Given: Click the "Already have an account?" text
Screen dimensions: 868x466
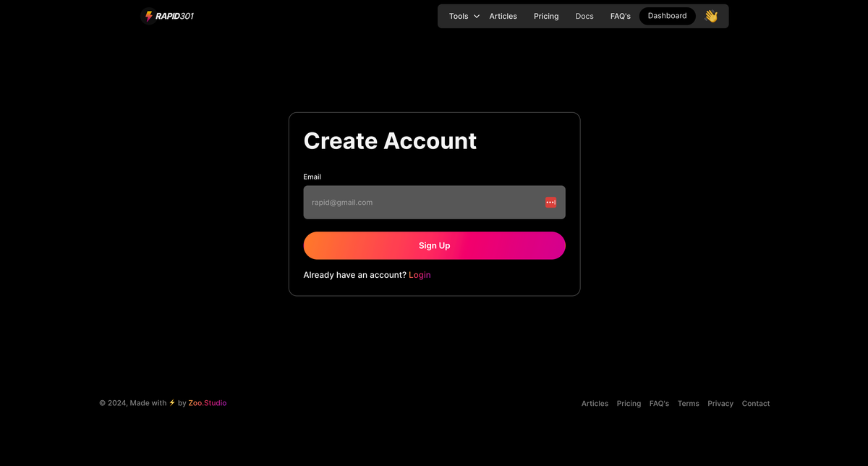Looking at the screenshot, I should [355, 275].
